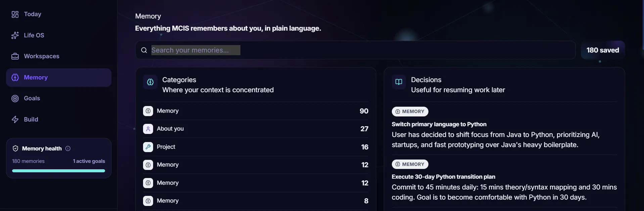The width and height of the screenshot is (644, 211).
Task: Click the Memory health shield icon
Action: [x=15, y=148]
